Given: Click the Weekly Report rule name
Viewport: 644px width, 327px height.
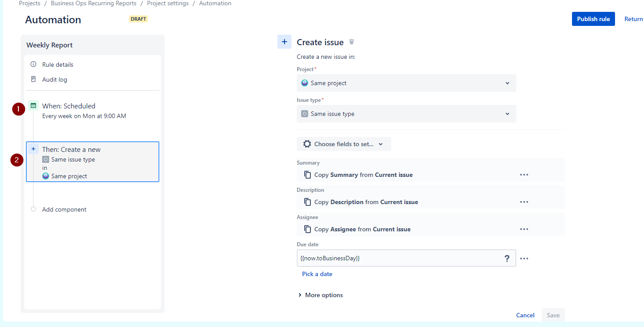Looking at the screenshot, I should 50,45.
